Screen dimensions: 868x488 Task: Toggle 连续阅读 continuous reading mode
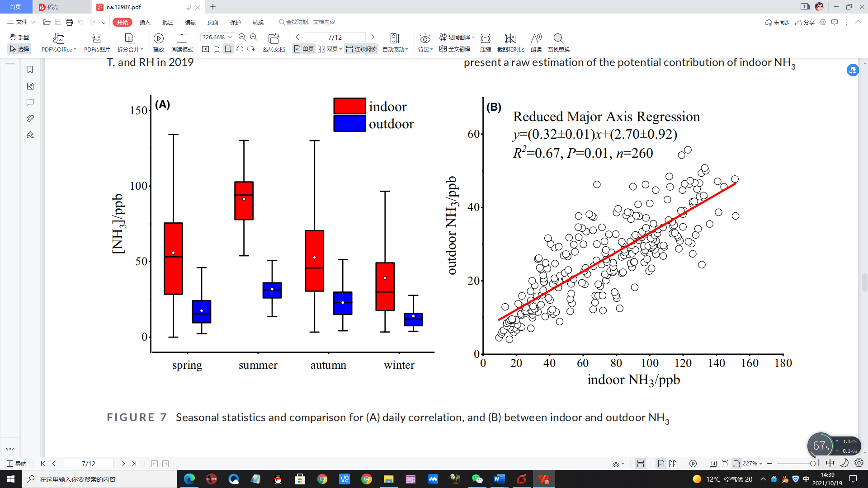pyautogui.click(x=361, y=49)
